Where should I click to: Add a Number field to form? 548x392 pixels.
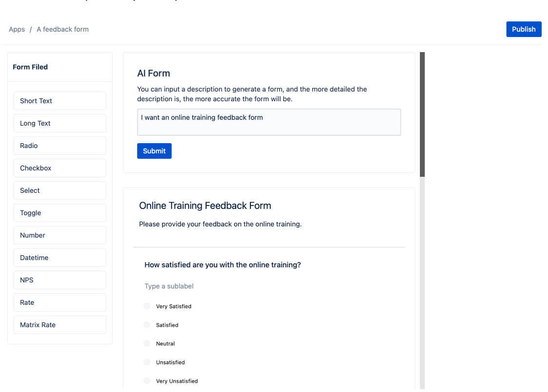coord(59,235)
